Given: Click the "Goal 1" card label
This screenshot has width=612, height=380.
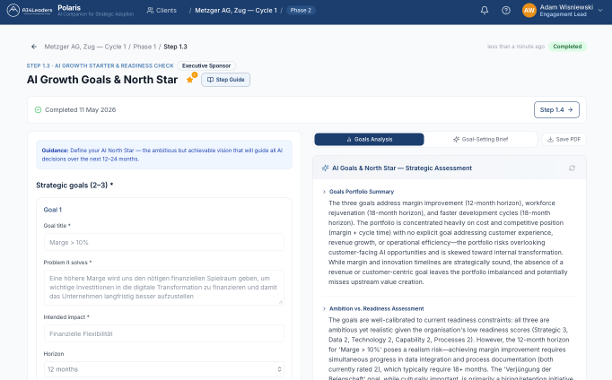Looking at the screenshot, I should (x=53, y=210).
